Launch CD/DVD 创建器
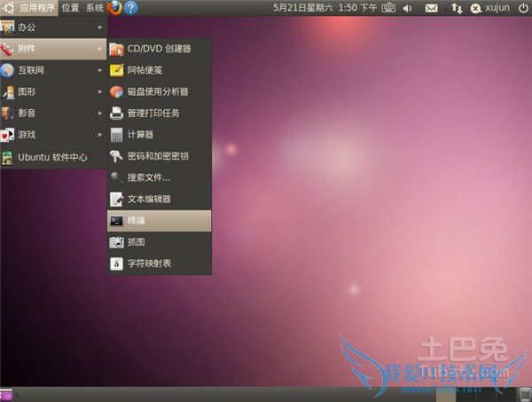The image size is (532, 402). 159,49
